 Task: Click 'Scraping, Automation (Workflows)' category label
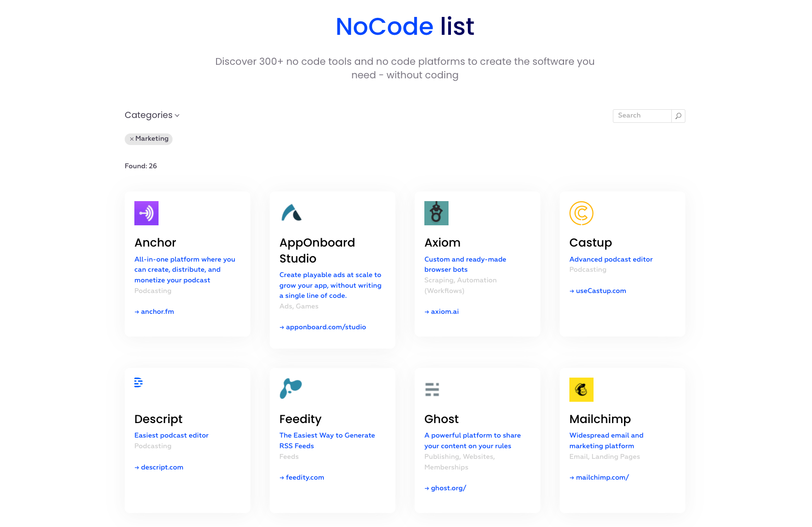tap(461, 286)
